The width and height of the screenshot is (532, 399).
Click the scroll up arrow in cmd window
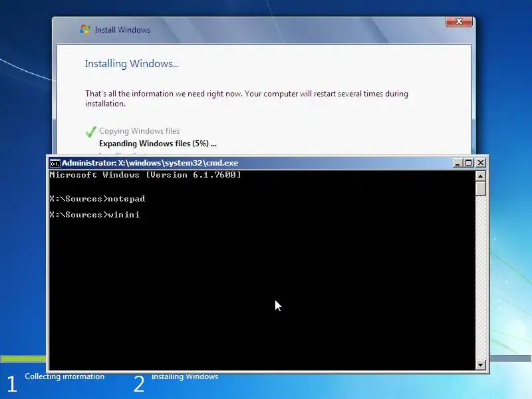coord(480,176)
